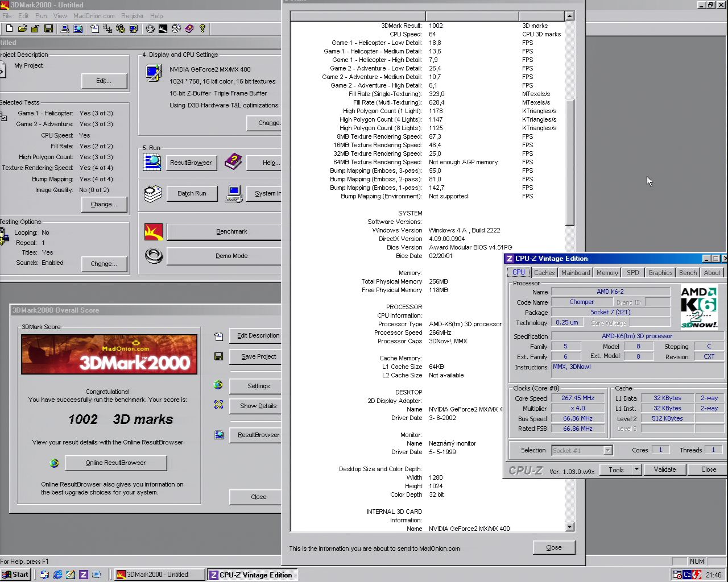
Task: Click the computer System Info toolbar icon
Action: [65, 28]
